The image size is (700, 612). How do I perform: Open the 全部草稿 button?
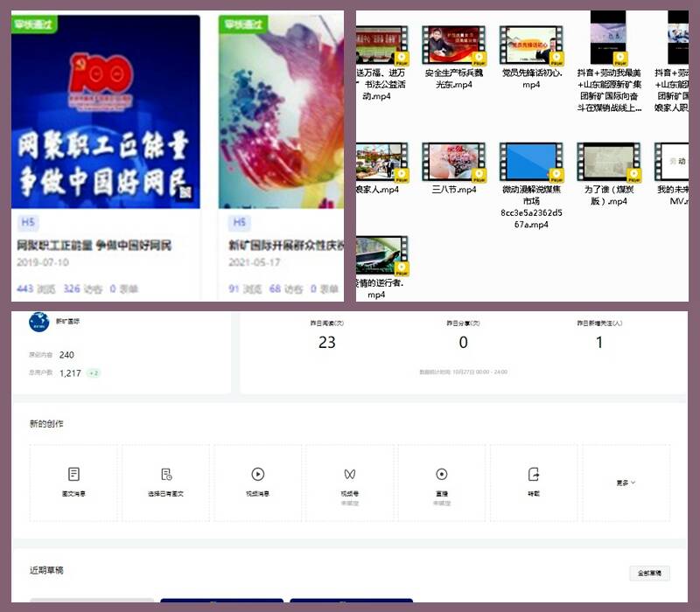click(x=649, y=574)
